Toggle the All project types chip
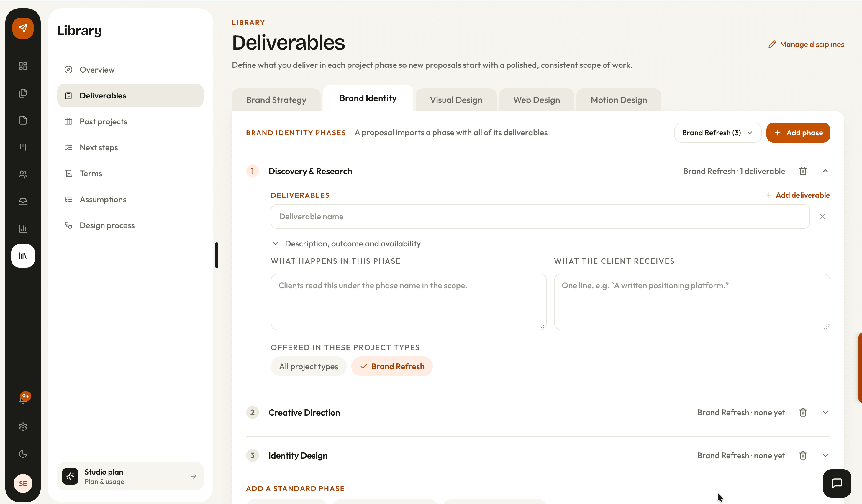 (x=309, y=366)
